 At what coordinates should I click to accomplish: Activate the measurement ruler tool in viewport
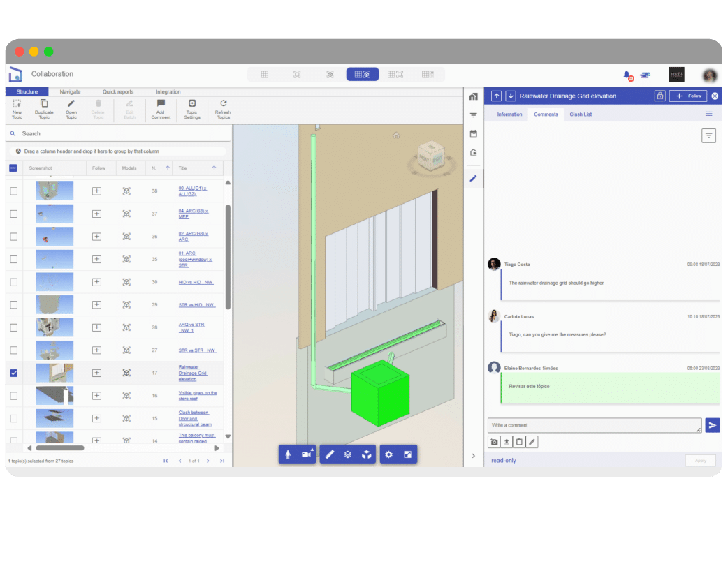click(x=330, y=454)
